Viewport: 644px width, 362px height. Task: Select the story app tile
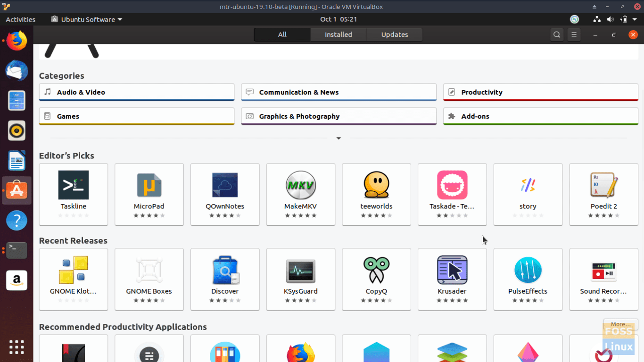pos(528,194)
